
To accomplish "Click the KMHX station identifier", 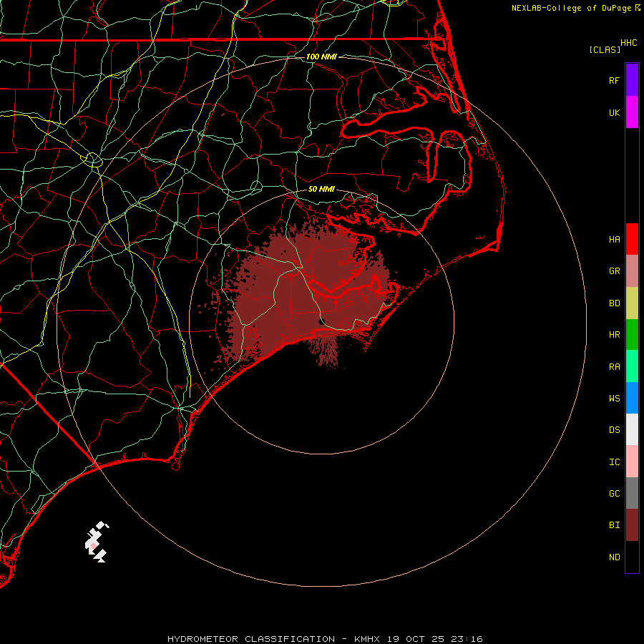I will [367, 639].
